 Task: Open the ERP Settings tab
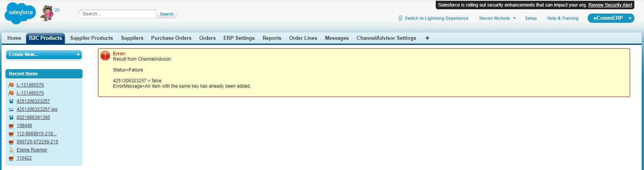pyautogui.click(x=239, y=38)
